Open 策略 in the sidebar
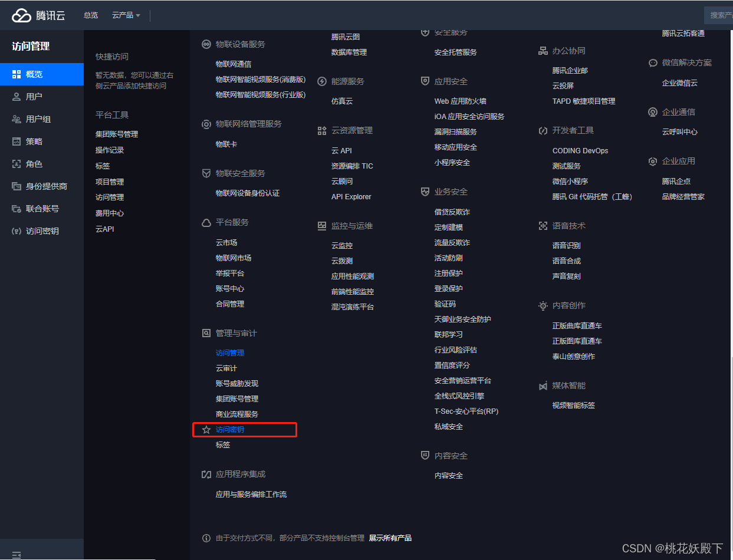733x560 pixels. click(x=42, y=141)
